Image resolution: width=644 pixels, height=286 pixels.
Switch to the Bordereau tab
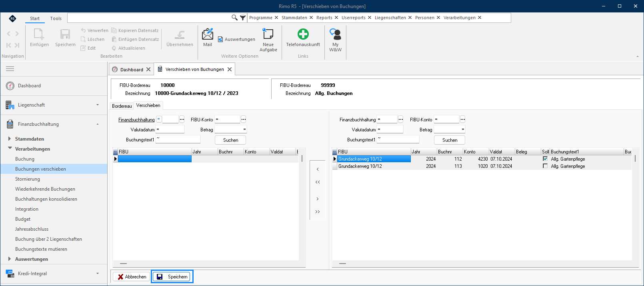122,106
